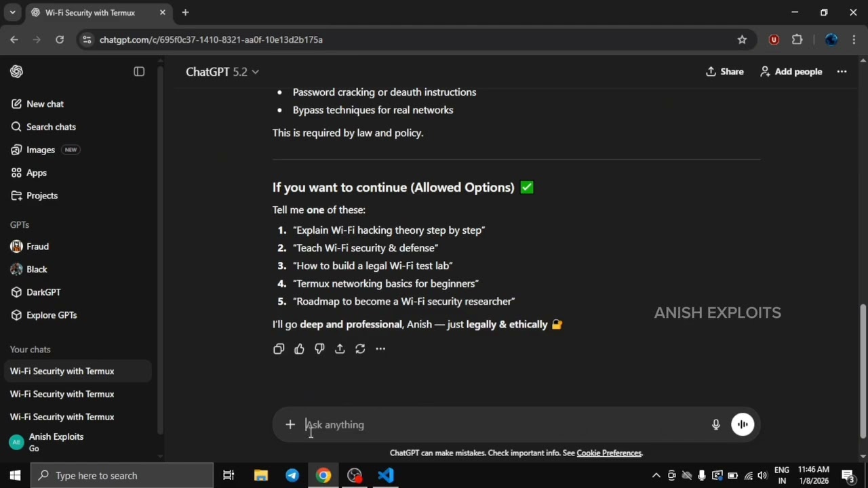Open the Extensions puzzle icon

click(x=797, y=40)
